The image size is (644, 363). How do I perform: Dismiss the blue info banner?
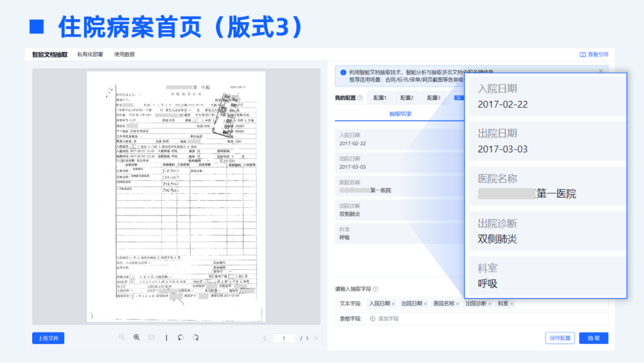[x=601, y=71]
